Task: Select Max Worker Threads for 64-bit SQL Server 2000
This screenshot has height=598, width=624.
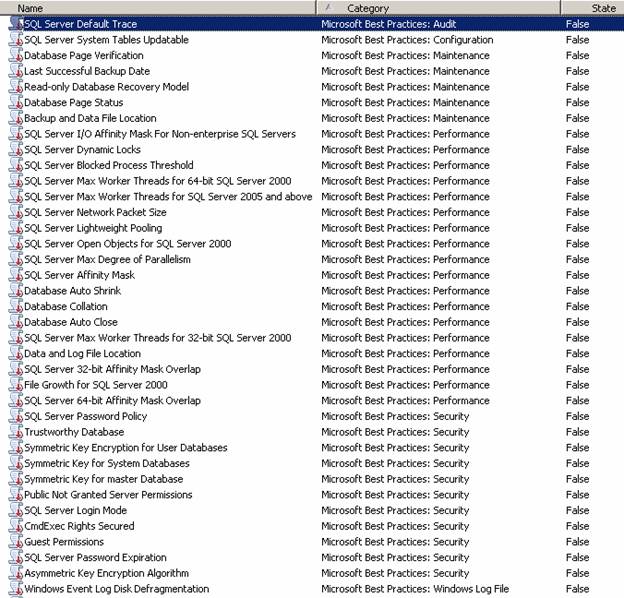Action: click(x=158, y=181)
